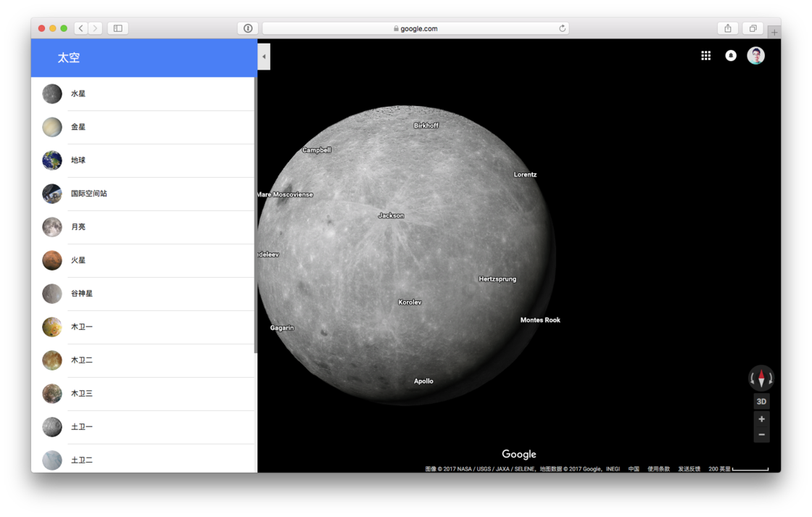
Task: Click the Ceres (谷神星) thumbnail
Action: (x=52, y=294)
